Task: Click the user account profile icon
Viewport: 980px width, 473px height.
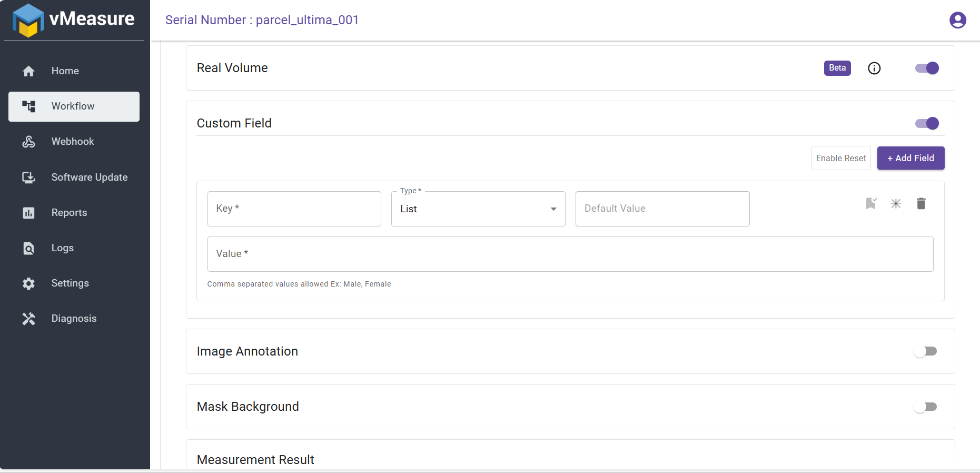Action: (x=957, y=20)
